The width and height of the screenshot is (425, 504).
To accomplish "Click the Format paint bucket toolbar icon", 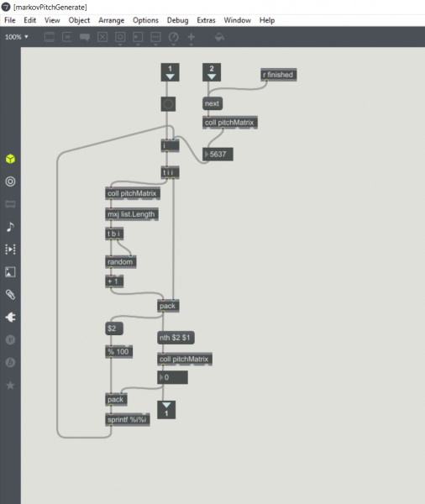I will pyautogui.click(x=219, y=37).
